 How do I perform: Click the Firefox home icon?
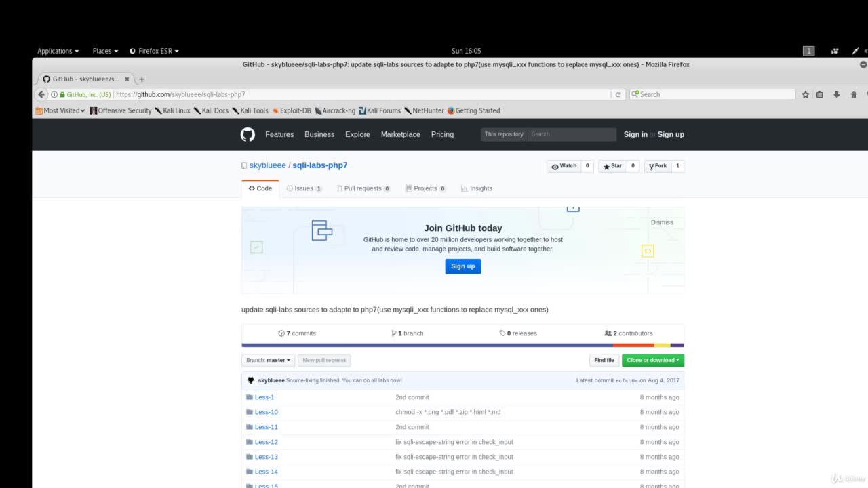[x=854, y=94]
